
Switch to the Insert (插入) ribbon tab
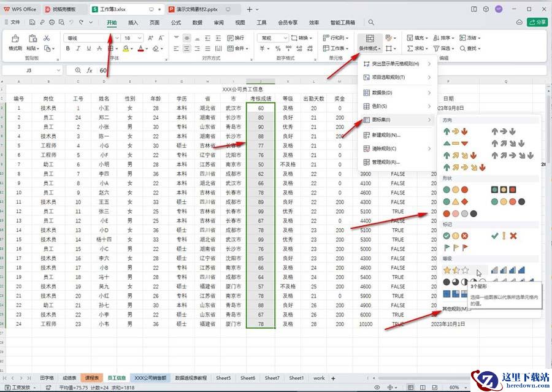click(x=132, y=22)
